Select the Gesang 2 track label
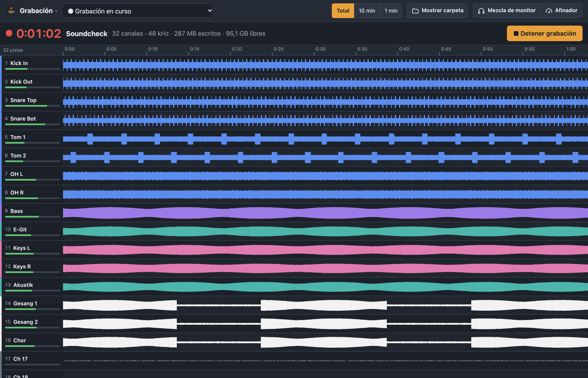 (x=25, y=322)
